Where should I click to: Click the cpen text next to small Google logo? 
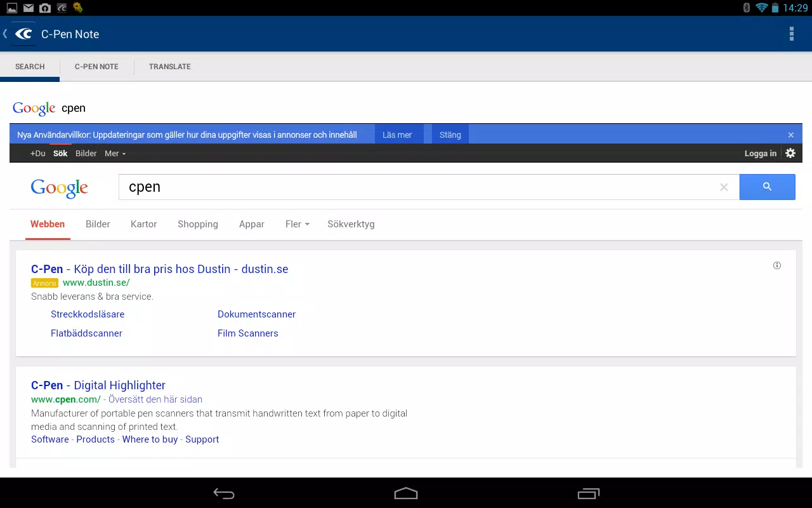point(74,109)
